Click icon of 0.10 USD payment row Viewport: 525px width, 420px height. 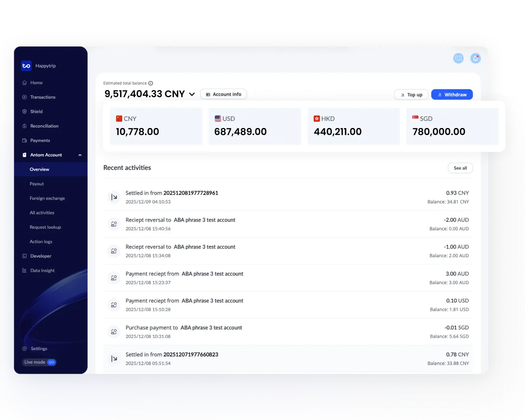[114, 305]
